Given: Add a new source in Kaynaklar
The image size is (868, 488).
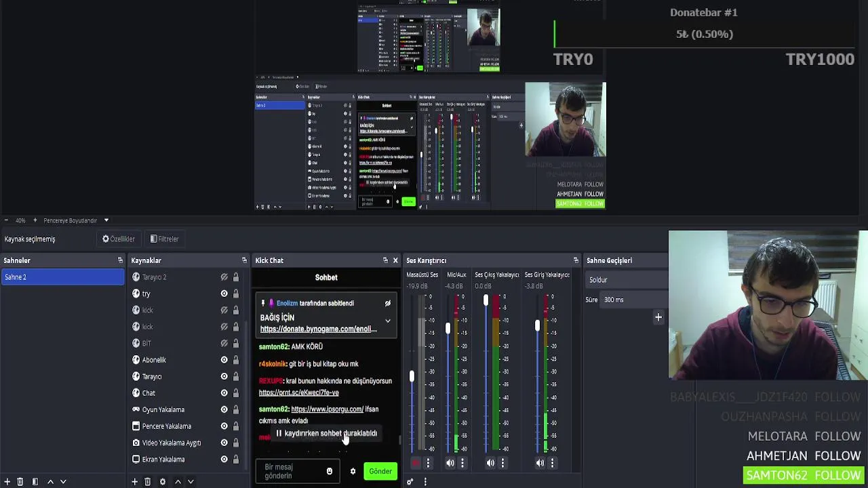Looking at the screenshot, I should (134, 481).
